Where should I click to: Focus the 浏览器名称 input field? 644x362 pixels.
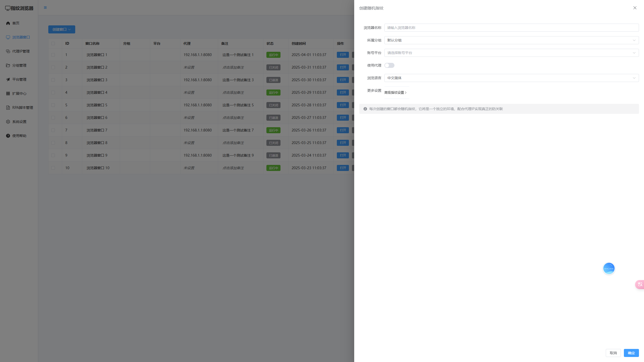[x=511, y=28]
